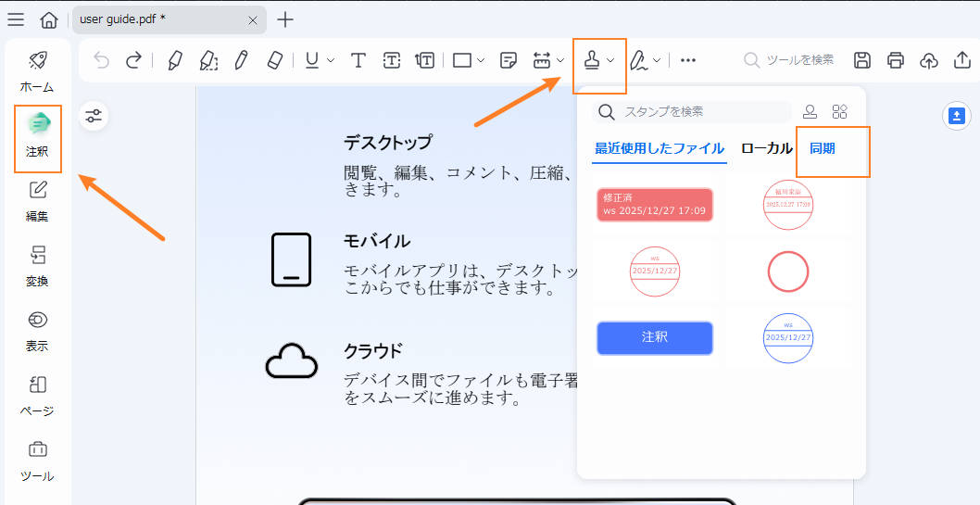The width and height of the screenshot is (980, 505).
Task: Select the text box tool
Action: [x=392, y=60]
